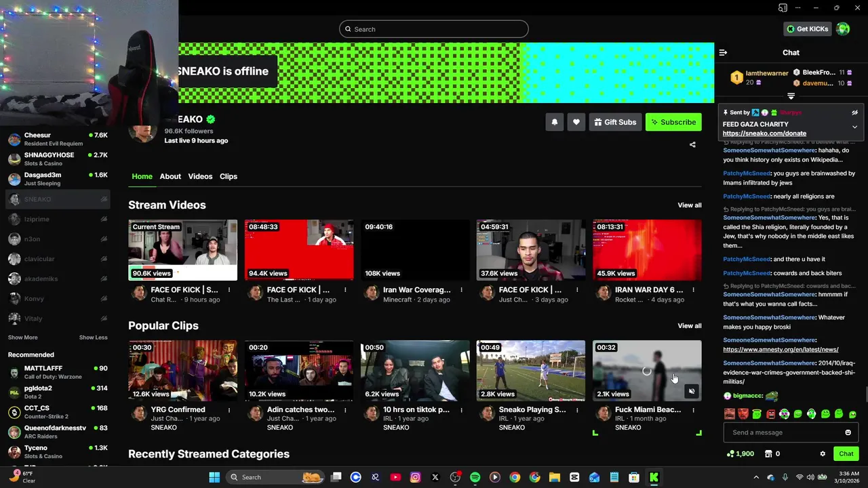868x488 pixels.
Task: Click the Get KICKs button
Action: [x=807, y=28]
